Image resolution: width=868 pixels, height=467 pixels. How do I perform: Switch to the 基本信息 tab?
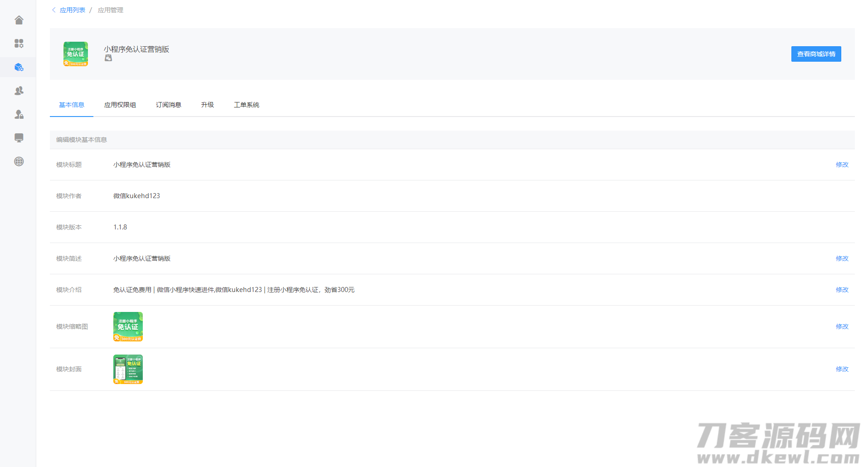[72, 105]
